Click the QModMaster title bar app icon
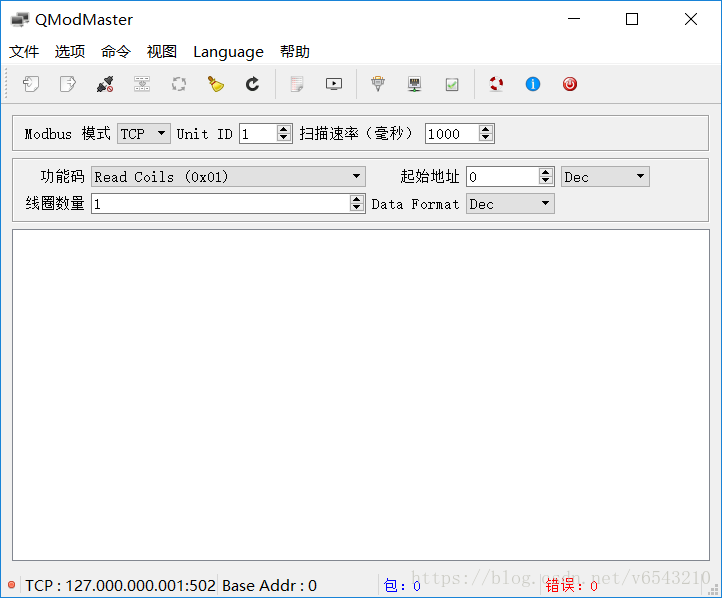 click(x=20, y=20)
